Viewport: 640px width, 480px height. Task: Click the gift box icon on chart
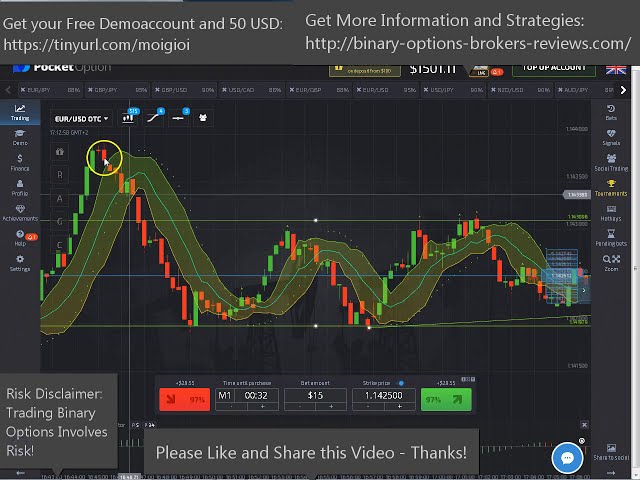[x=60, y=151]
